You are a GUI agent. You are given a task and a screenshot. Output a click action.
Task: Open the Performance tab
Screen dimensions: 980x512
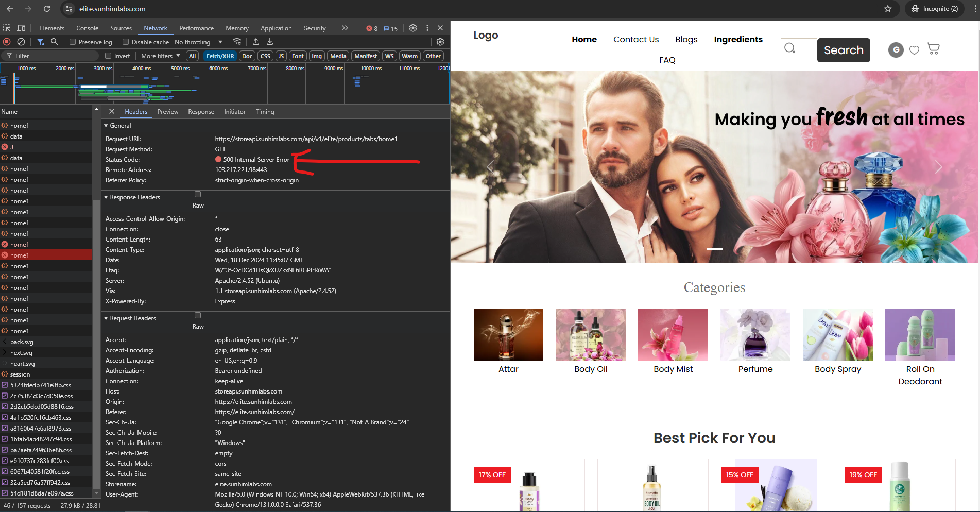click(196, 28)
